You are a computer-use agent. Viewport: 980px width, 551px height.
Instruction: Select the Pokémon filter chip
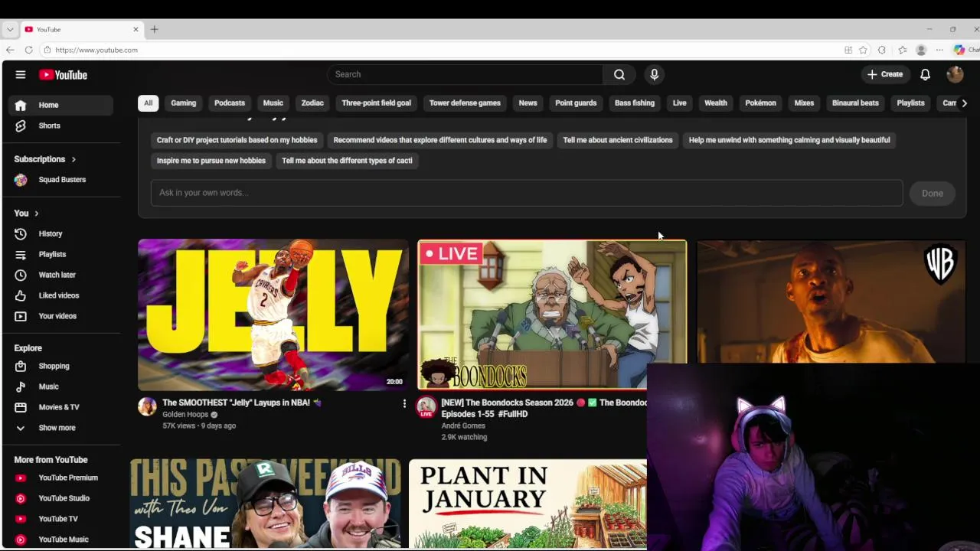click(760, 103)
